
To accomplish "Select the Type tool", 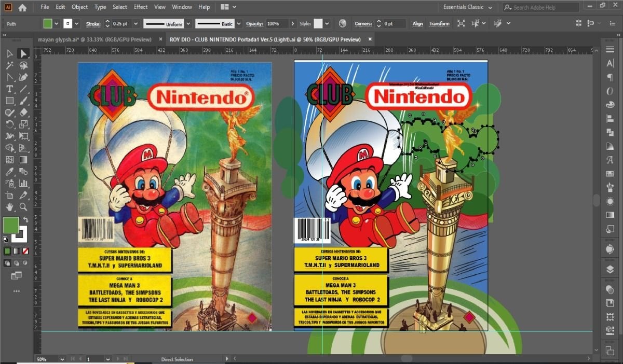I will (9, 89).
